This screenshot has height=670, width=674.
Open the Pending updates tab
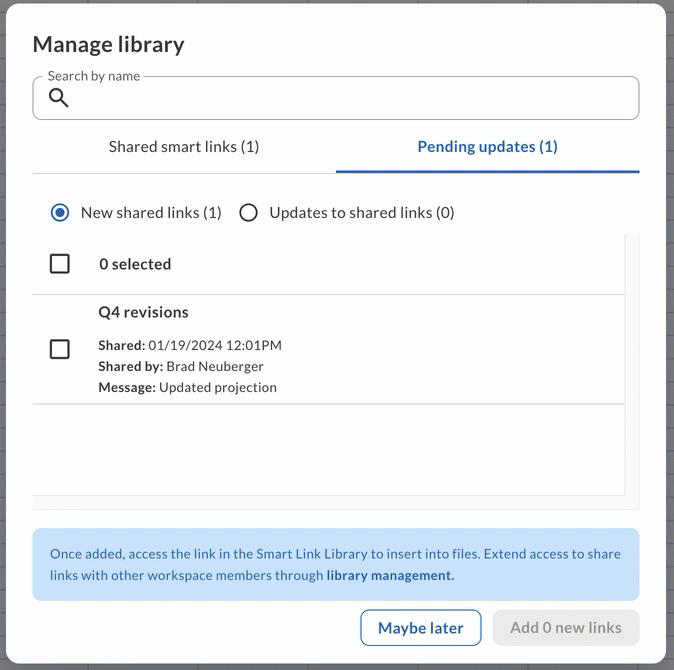(x=487, y=147)
